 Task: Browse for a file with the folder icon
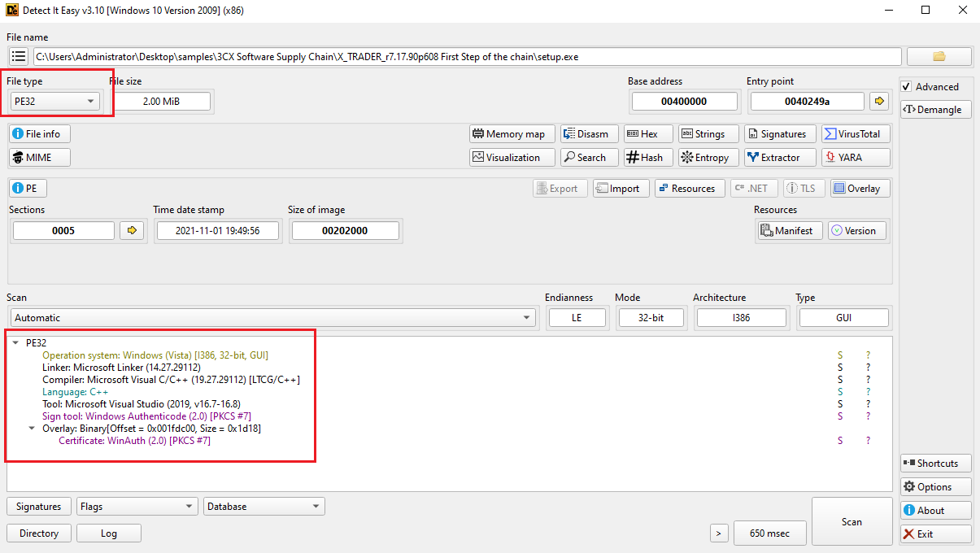(x=939, y=56)
